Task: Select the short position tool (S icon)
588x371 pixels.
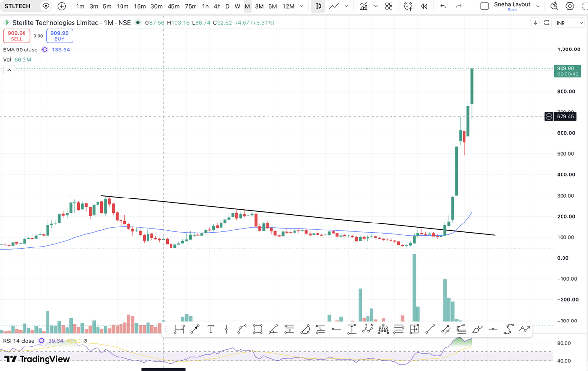Action: (289, 329)
